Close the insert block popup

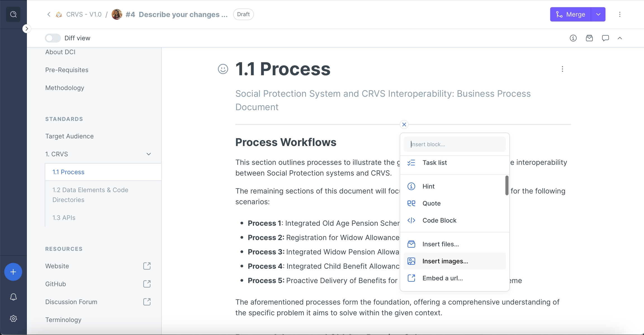coord(404,124)
